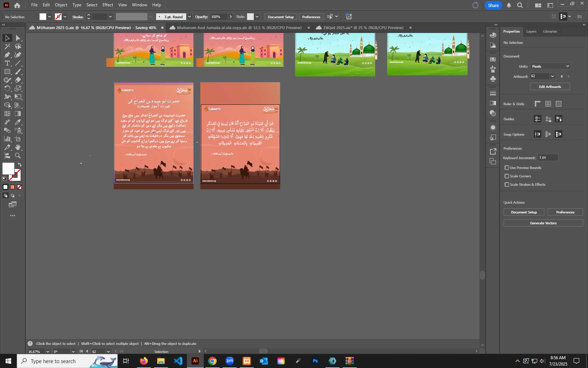Click the Edit Artboards button
This screenshot has height=368, width=588.
click(x=550, y=87)
